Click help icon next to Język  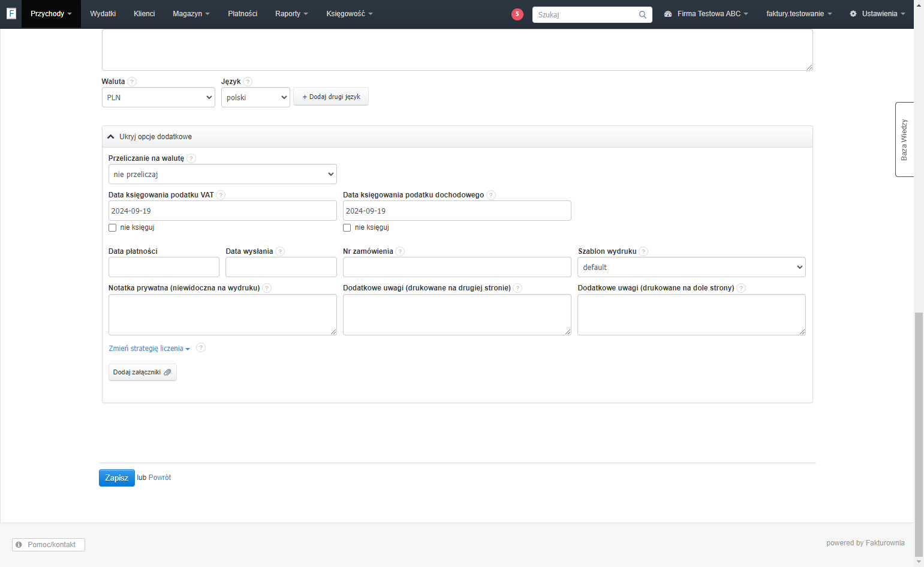[248, 82]
